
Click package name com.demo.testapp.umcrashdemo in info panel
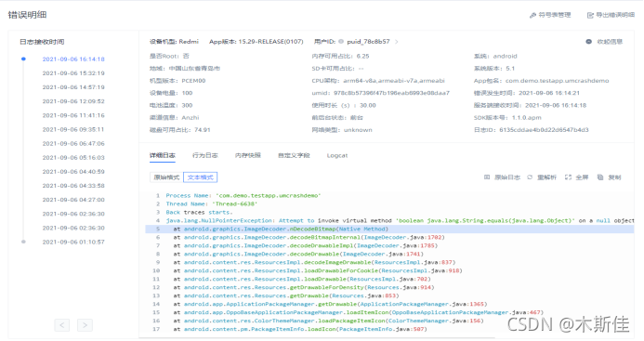click(557, 81)
